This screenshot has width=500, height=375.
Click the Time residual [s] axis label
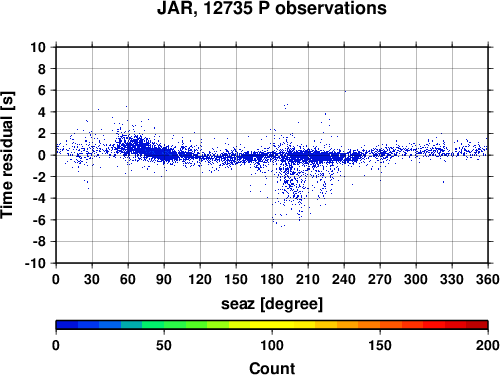click(7, 155)
